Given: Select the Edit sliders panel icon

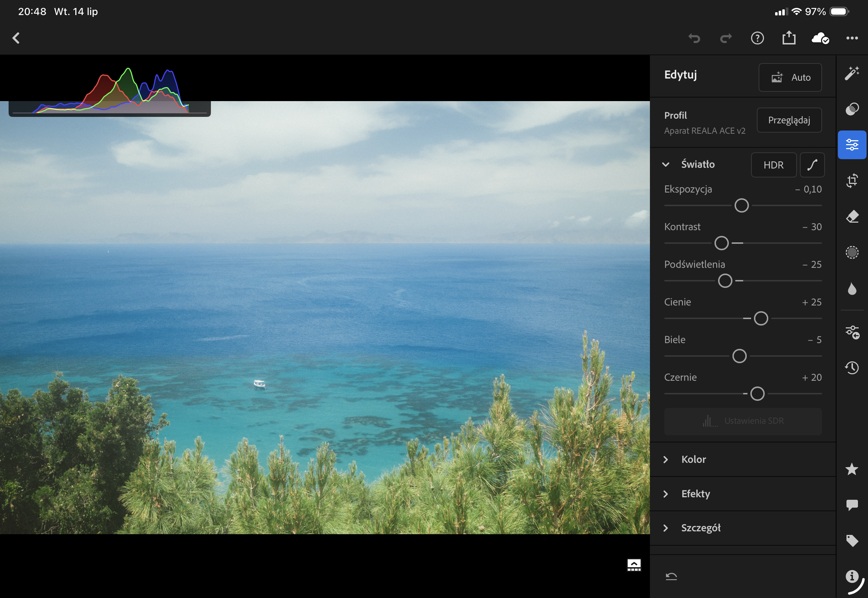Looking at the screenshot, I should [x=852, y=144].
